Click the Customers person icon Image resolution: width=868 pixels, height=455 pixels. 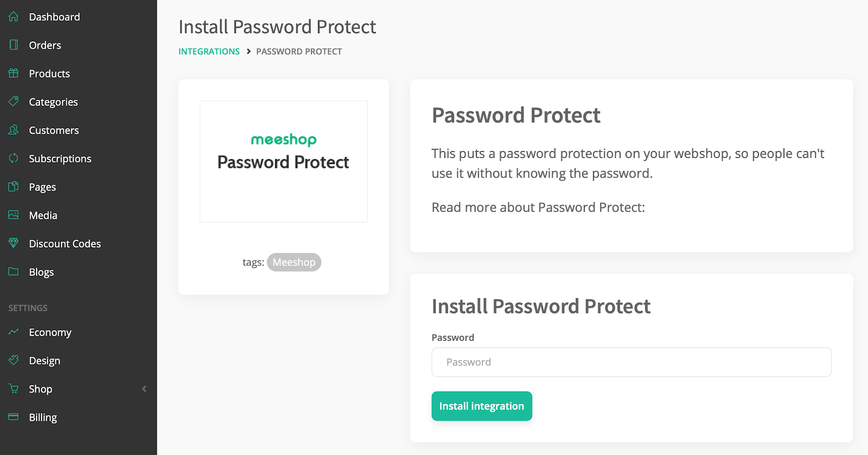click(14, 130)
